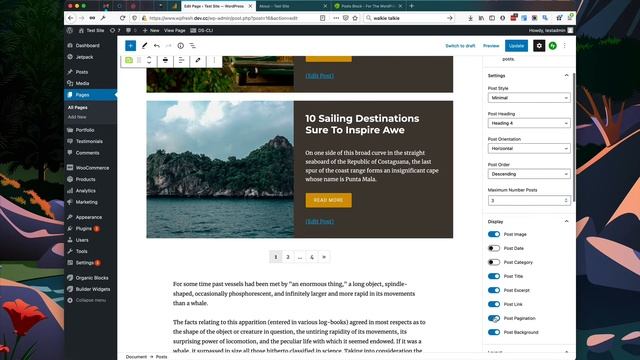The width and height of the screenshot is (640, 360).
Task: Open the Post Style dropdown
Action: pos(529,98)
